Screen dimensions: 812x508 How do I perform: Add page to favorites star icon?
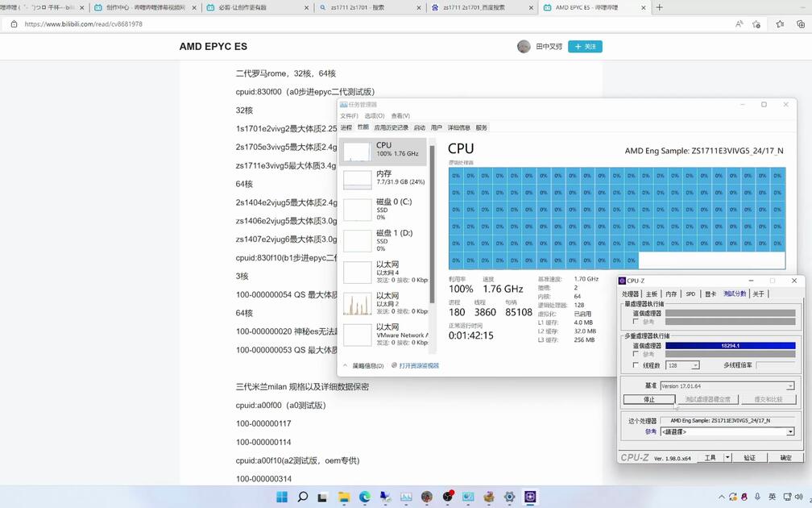(756, 24)
